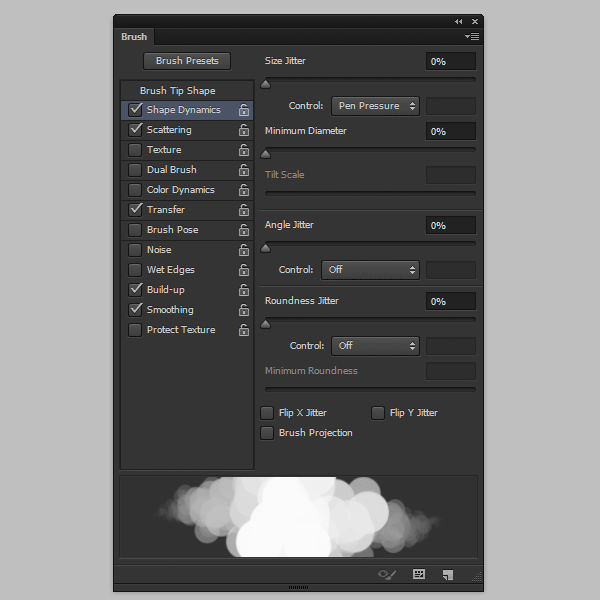
Task: Disable the Scattering checkbox
Action: click(x=135, y=130)
